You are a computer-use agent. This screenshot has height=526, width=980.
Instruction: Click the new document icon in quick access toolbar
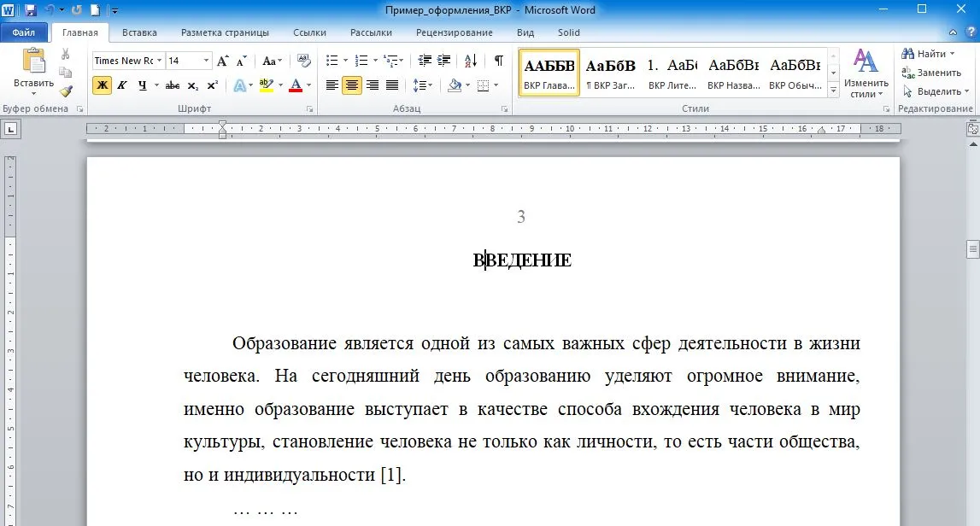pyautogui.click(x=95, y=10)
